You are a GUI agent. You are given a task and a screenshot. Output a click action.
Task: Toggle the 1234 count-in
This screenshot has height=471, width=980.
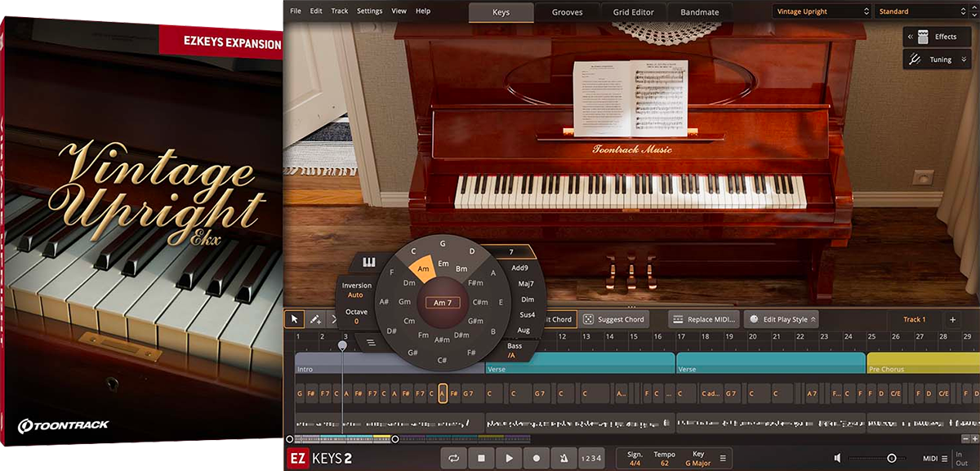click(x=591, y=459)
